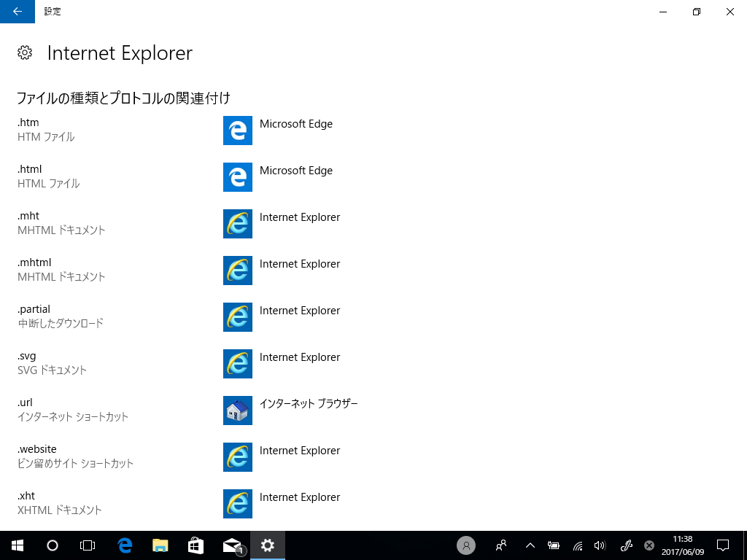Click the .mhtml extension label
The height and width of the screenshot is (560, 747).
click(x=34, y=262)
